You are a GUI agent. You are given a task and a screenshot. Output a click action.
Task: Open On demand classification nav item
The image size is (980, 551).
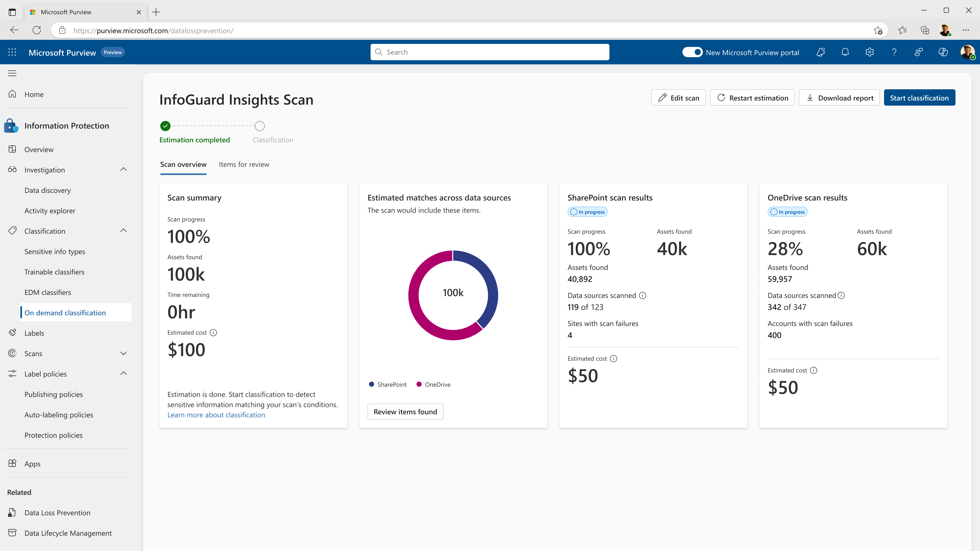click(75, 312)
